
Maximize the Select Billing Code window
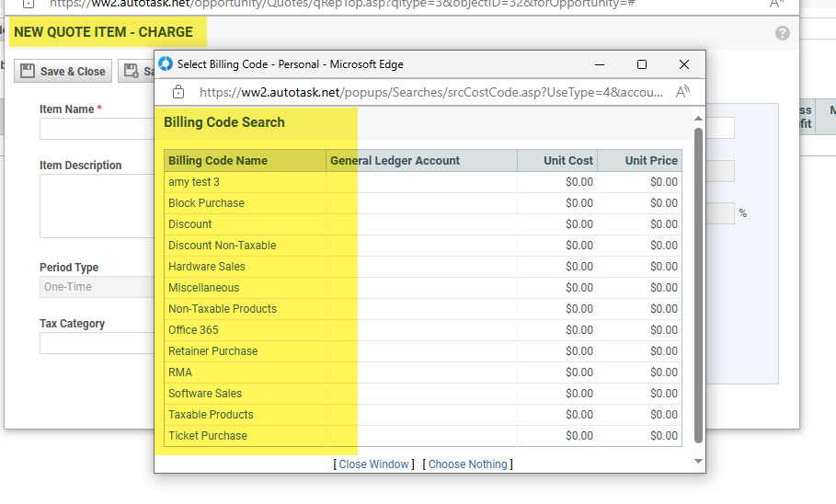point(642,64)
